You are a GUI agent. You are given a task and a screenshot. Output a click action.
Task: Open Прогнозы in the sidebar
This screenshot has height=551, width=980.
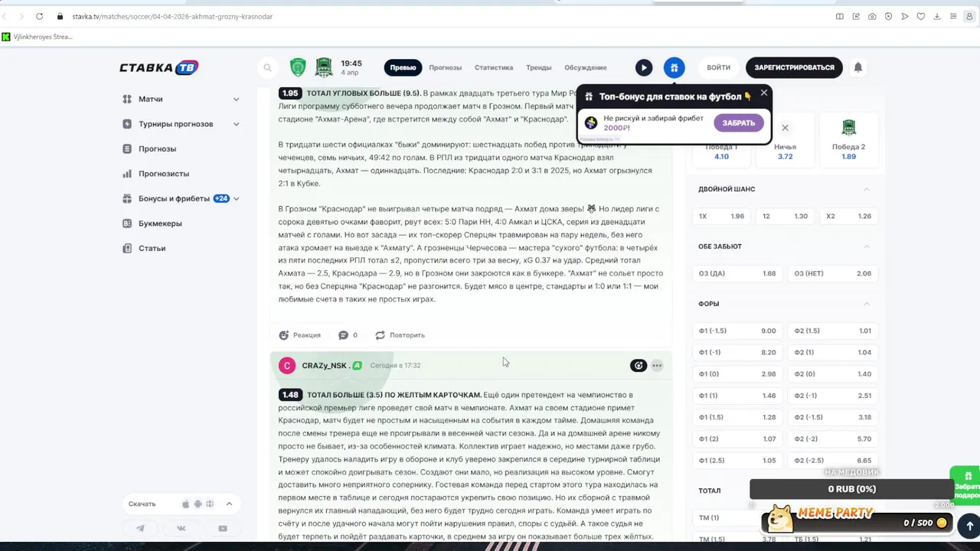click(x=157, y=148)
